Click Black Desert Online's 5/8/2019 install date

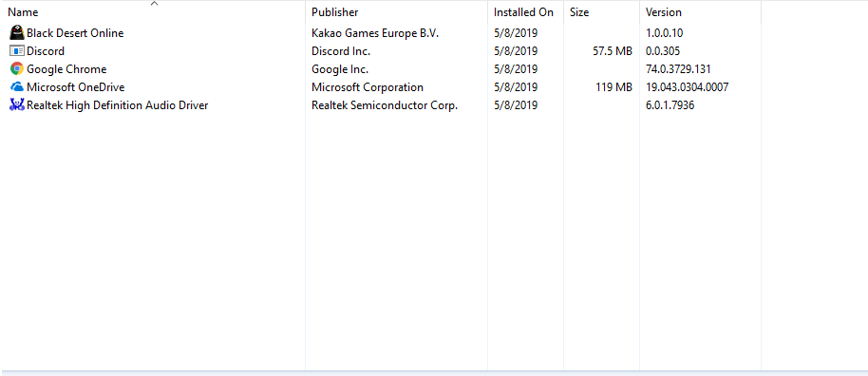pos(516,33)
